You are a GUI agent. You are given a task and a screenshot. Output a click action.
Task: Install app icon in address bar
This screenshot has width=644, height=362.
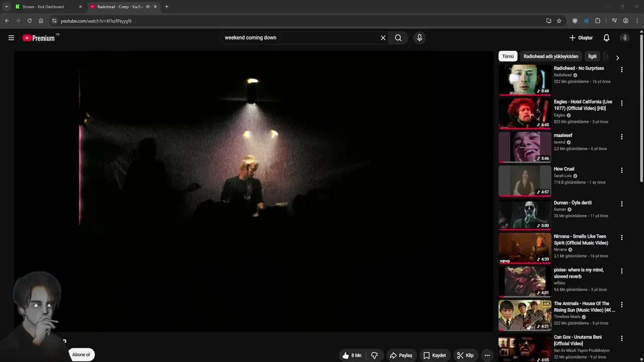tap(549, 21)
